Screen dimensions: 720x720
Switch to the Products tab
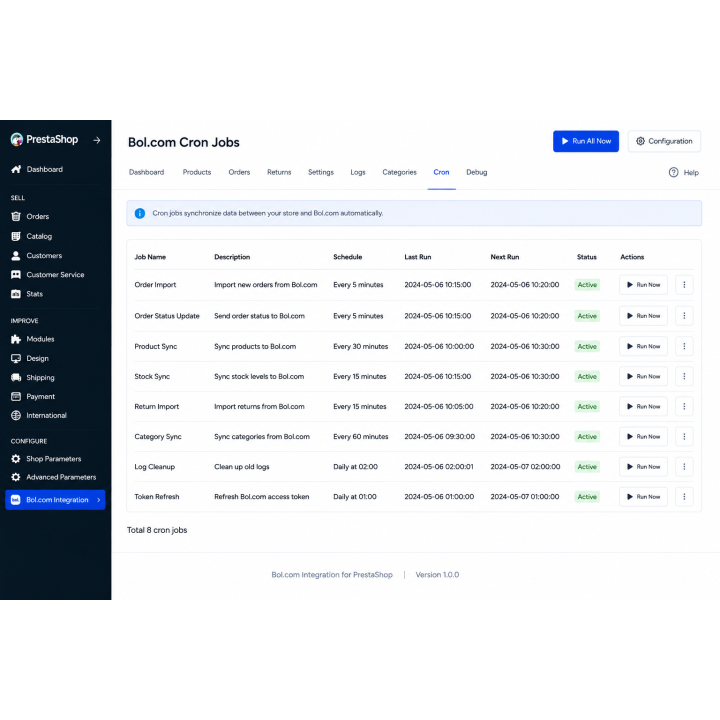coord(197,172)
